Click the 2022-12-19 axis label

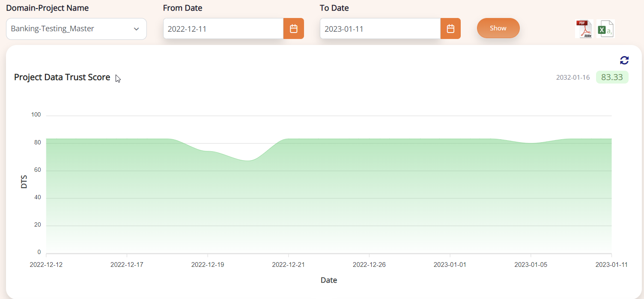click(208, 265)
